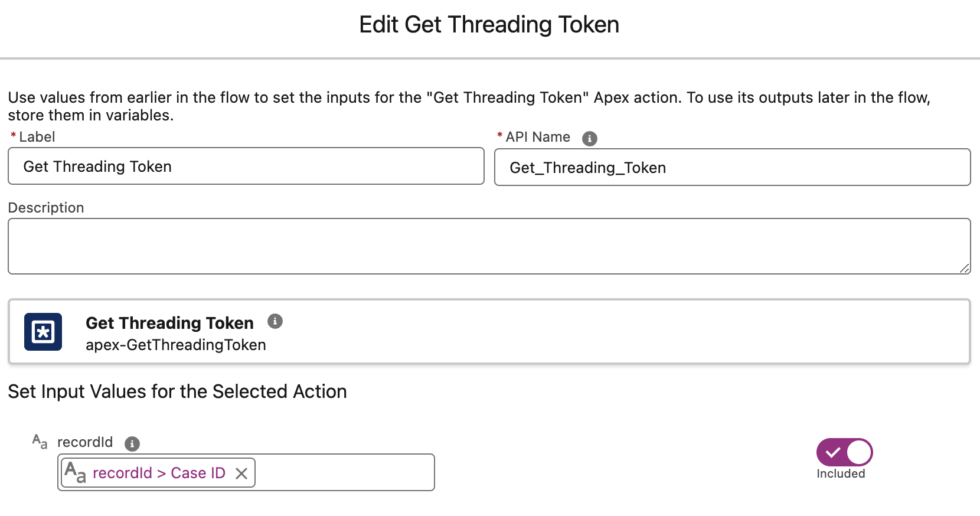
Task: Click the recordId info icon
Action: coord(132,443)
